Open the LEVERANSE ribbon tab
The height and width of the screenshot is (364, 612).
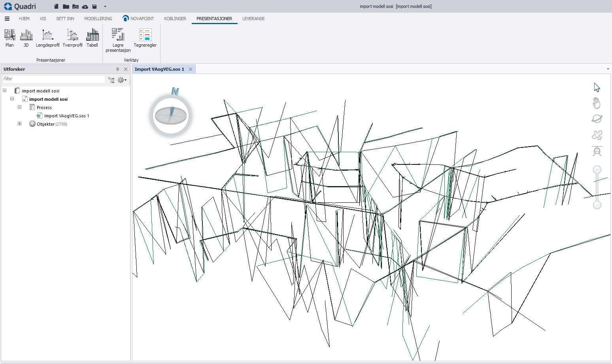tap(253, 19)
